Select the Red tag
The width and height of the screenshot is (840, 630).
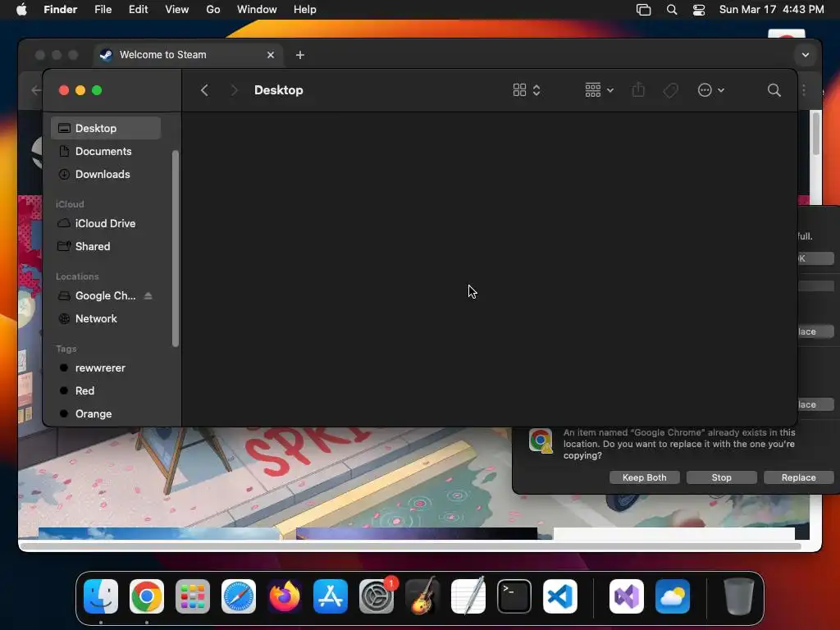tap(106, 391)
